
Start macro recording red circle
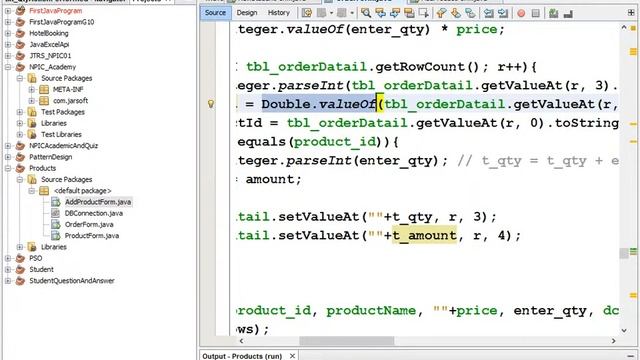pos(521,13)
